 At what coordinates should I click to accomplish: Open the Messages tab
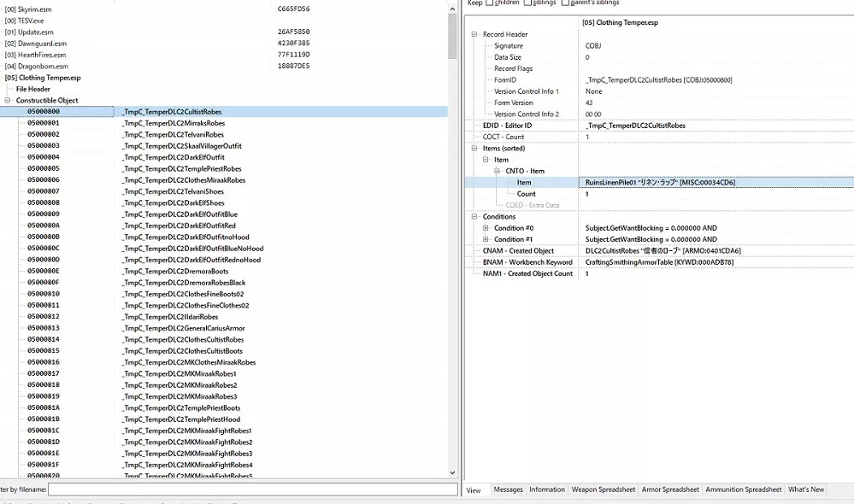tap(508, 489)
